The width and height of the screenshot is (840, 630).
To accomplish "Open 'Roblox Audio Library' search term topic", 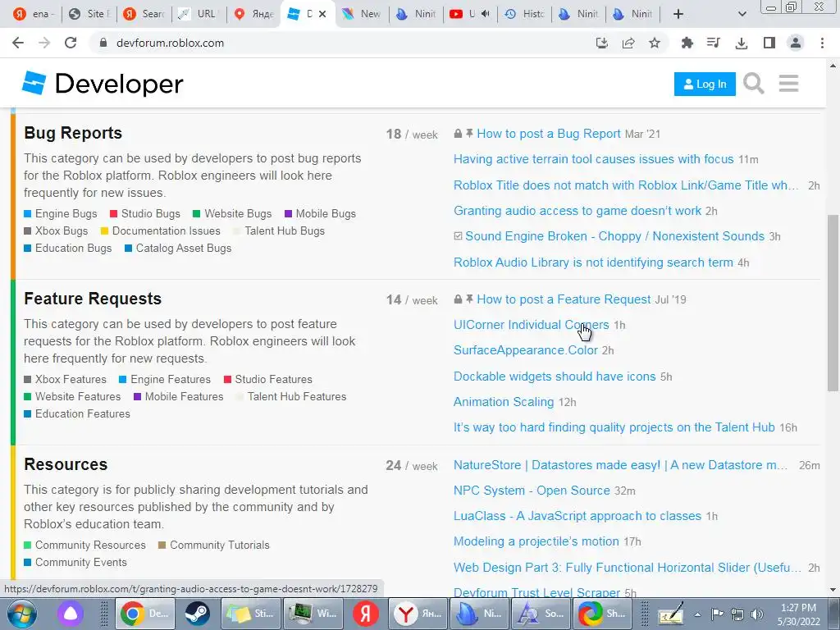I will 593,262.
